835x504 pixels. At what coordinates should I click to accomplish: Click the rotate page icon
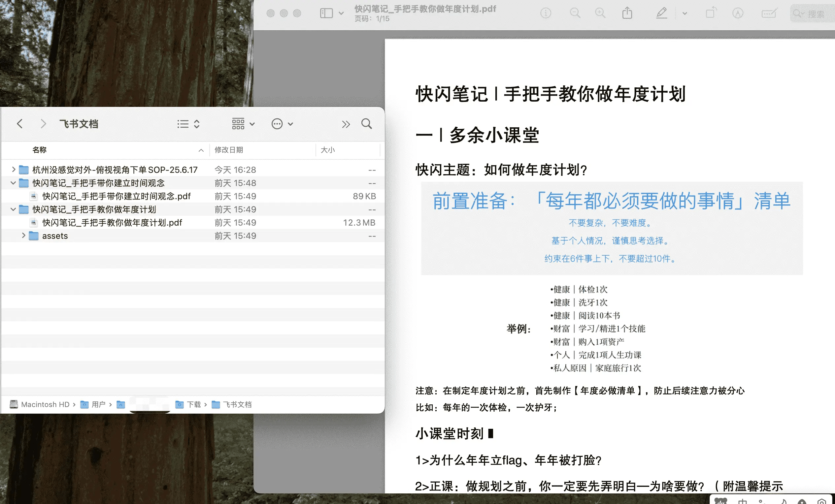tap(711, 13)
